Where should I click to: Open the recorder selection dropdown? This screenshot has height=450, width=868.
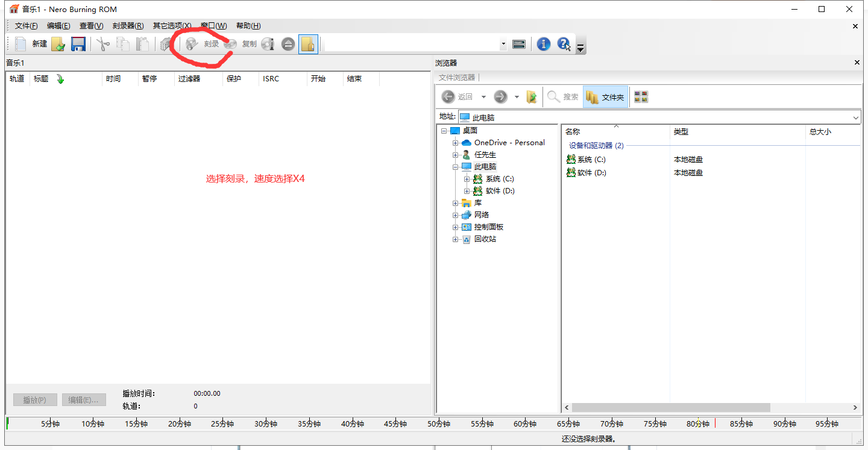pos(503,44)
